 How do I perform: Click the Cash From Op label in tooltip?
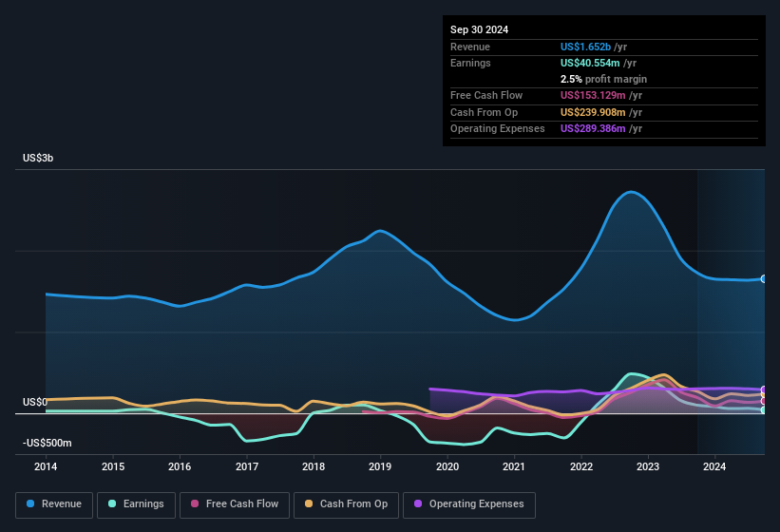coord(484,112)
